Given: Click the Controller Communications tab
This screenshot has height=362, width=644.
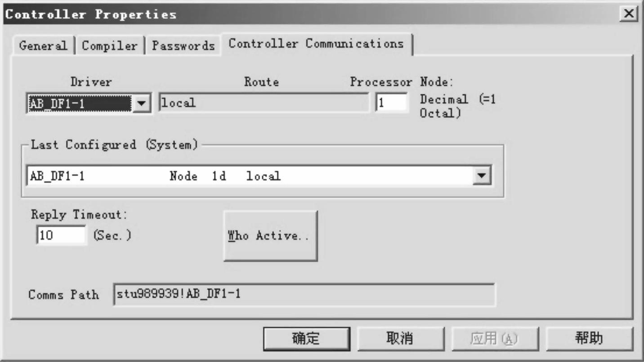Looking at the screenshot, I should click(x=316, y=44).
